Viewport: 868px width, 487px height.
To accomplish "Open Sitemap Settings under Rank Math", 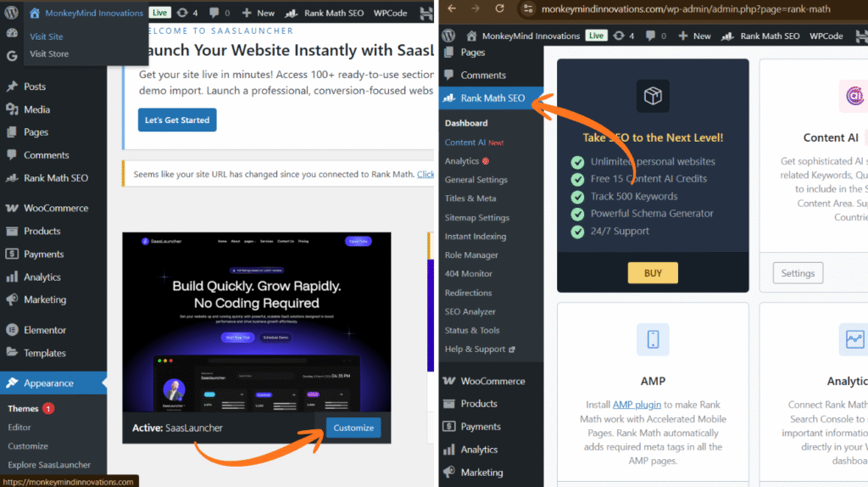I will pos(476,218).
